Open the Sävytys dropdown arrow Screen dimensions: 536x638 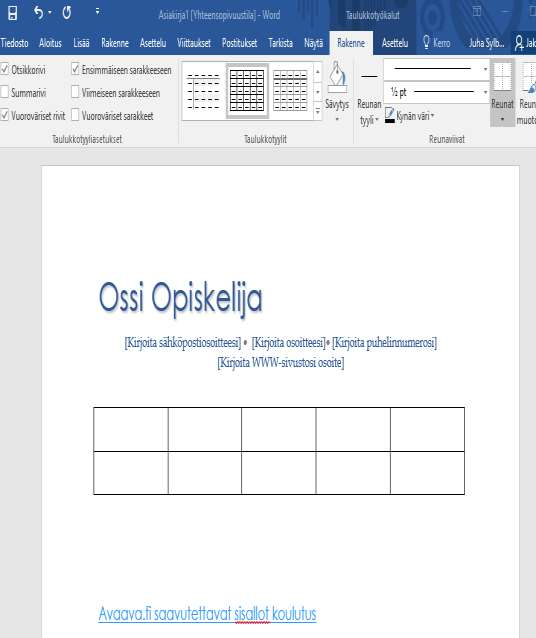click(x=337, y=119)
